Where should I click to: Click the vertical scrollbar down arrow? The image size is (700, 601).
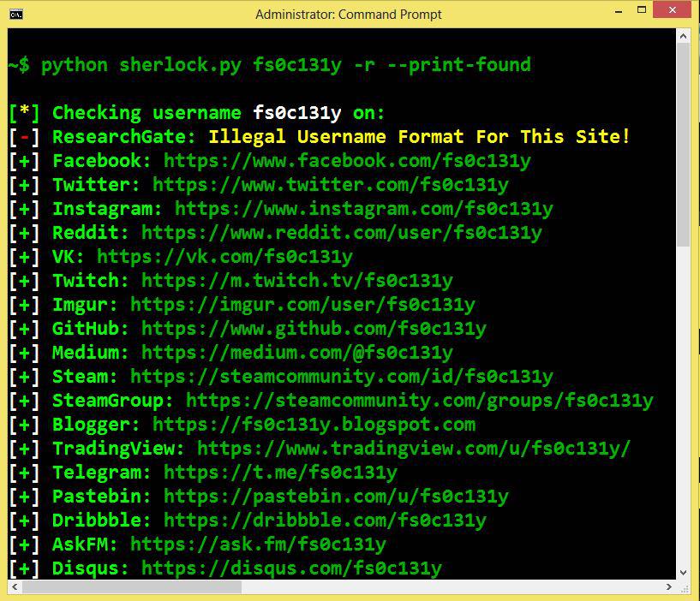tap(683, 571)
